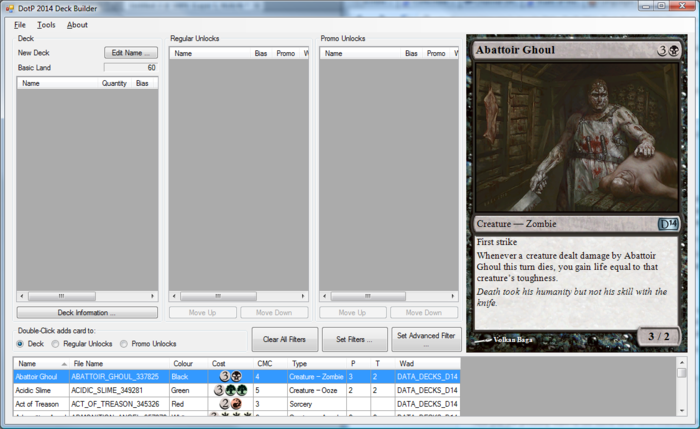Click Promo Unlocks Name column header
The height and width of the screenshot is (429, 700).
click(x=360, y=53)
